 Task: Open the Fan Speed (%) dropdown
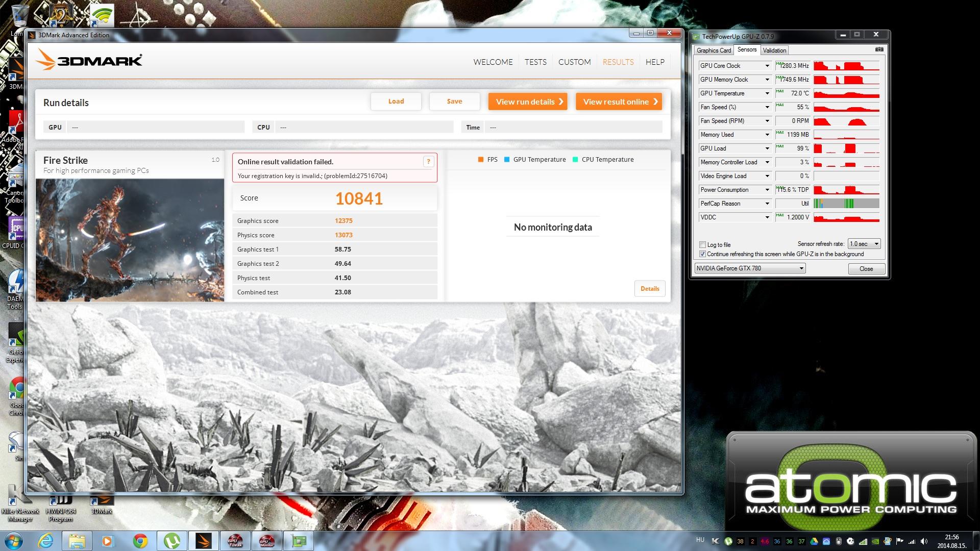pyautogui.click(x=767, y=107)
